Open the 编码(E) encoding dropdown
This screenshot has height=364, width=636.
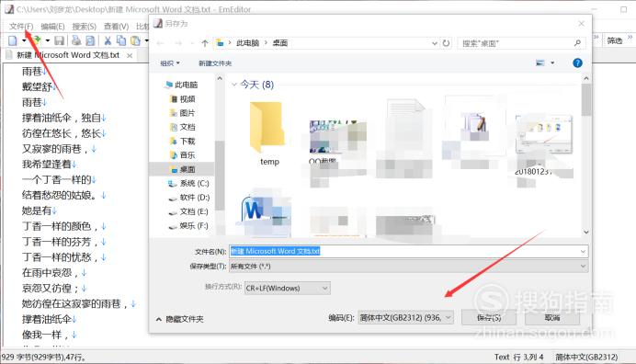(405, 318)
